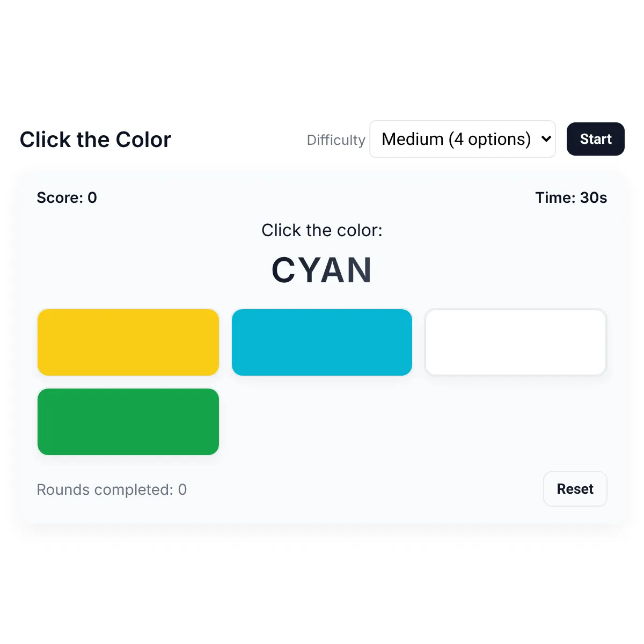Select the yellow color swatch

tap(128, 342)
